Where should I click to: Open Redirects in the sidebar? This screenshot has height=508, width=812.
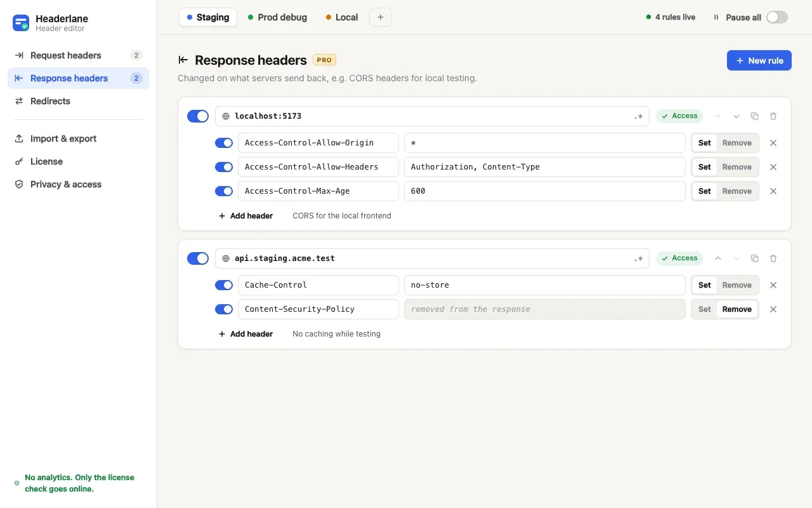pyautogui.click(x=79, y=101)
